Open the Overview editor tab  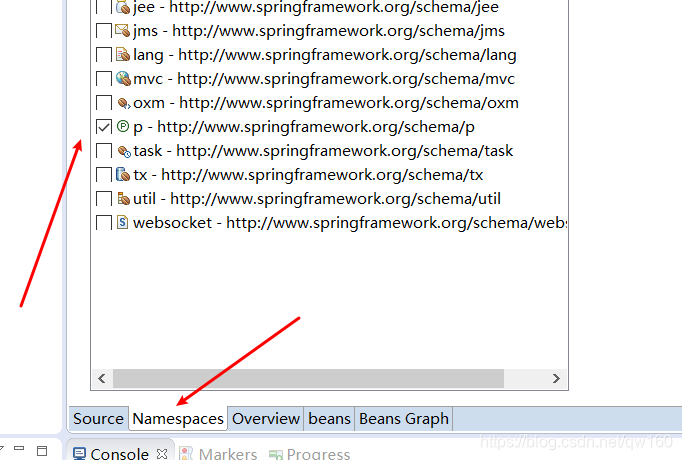coord(266,419)
